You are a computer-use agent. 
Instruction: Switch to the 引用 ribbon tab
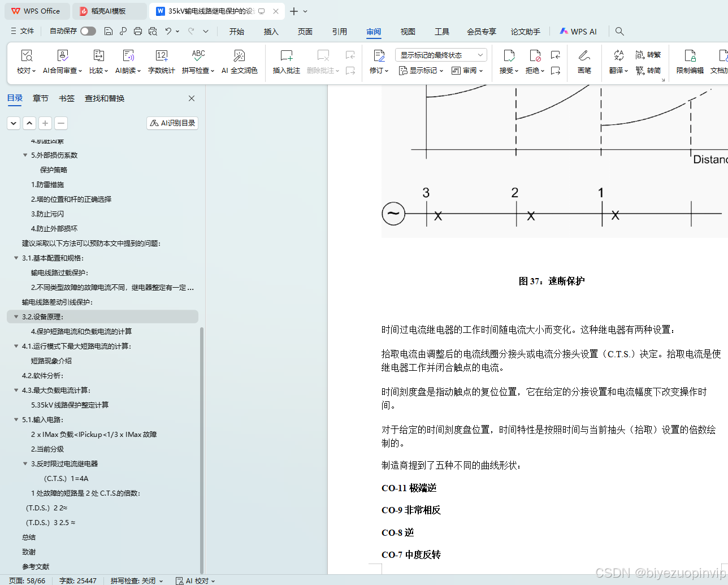pyautogui.click(x=340, y=32)
